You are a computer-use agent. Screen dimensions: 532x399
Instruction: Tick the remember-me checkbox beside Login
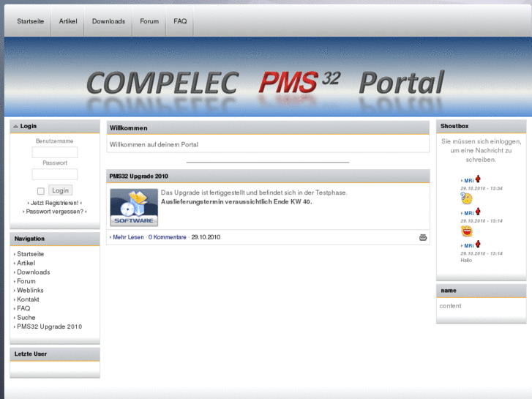[41, 191]
